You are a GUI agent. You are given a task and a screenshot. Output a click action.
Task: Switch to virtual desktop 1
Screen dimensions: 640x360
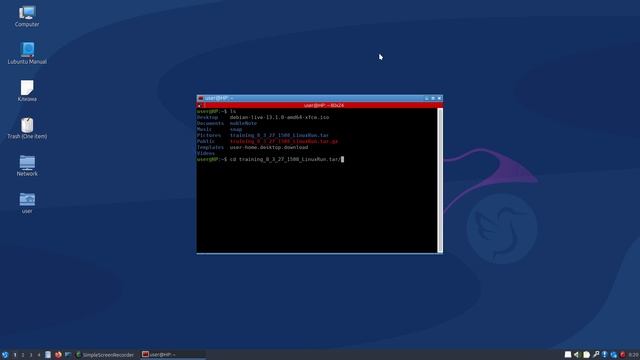coord(15,355)
